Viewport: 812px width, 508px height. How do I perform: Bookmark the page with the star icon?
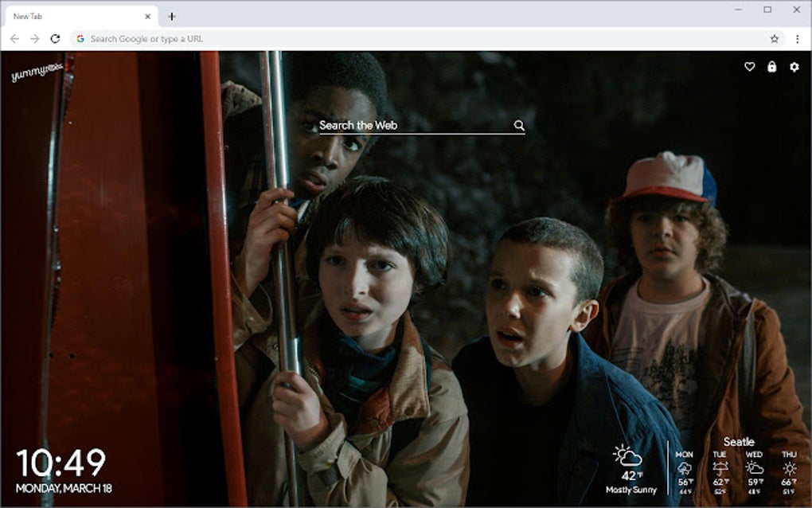point(773,37)
